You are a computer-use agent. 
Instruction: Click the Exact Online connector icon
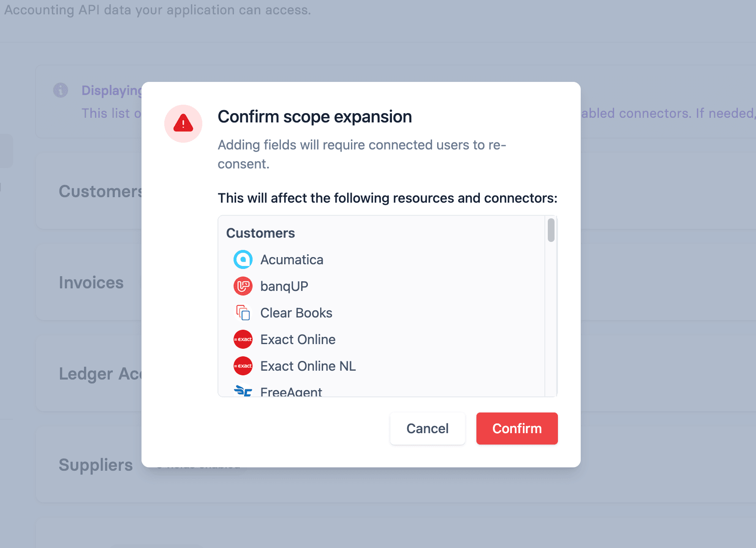point(242,339)
